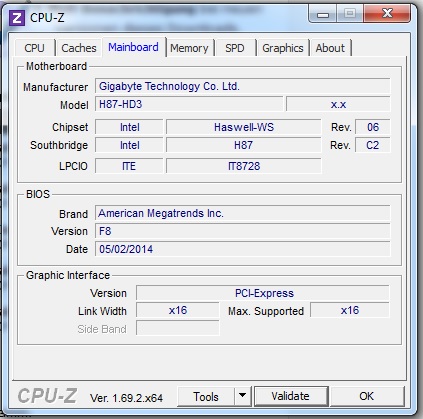
Task: Click the Southbridge vendor Intel field
Action: click(129, 145)
